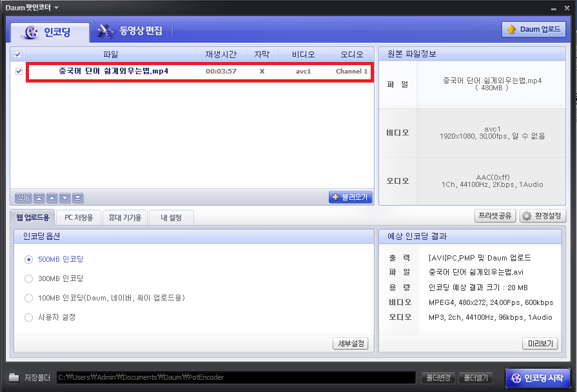
Task: Move file down one position icon
Action: point(64,198)
